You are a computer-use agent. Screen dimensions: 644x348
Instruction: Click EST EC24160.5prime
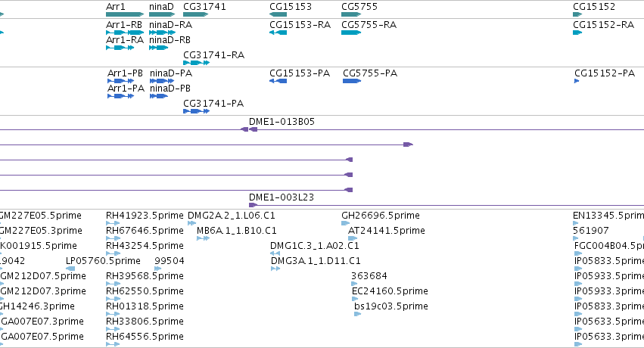coord(390,291)
